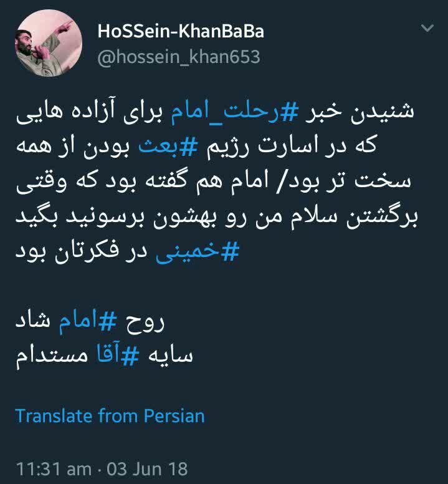The image size is (448, 484).
Task: Click the 11:31 am timestamp
Action: tap(54, 469)
